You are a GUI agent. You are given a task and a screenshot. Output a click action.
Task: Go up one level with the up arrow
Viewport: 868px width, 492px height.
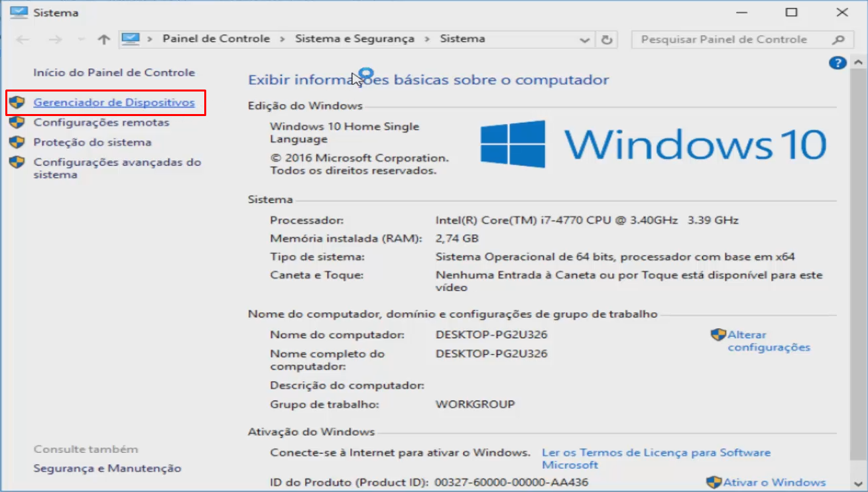pyautogui.click(x=103, y=40)
